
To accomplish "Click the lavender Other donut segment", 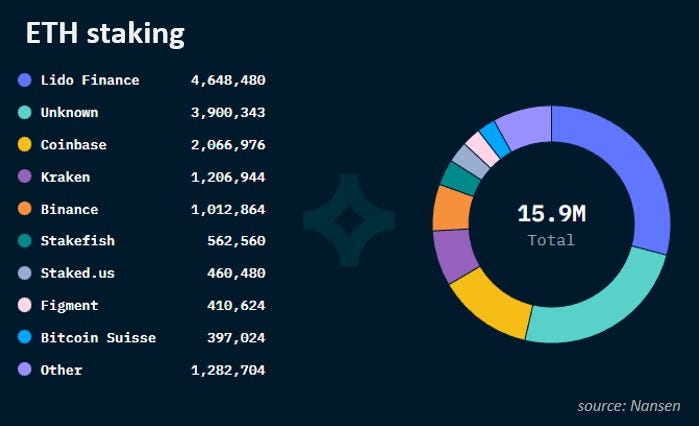I will coord(526,126).
